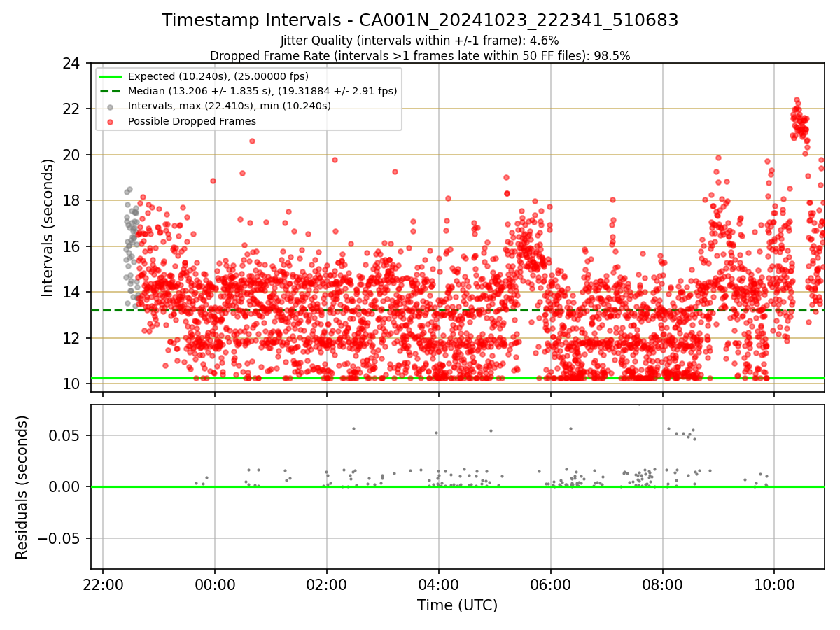840x630 pixels.
Task: Click the 04:00 x-axis tick label
Action: [x=439, y=584]
